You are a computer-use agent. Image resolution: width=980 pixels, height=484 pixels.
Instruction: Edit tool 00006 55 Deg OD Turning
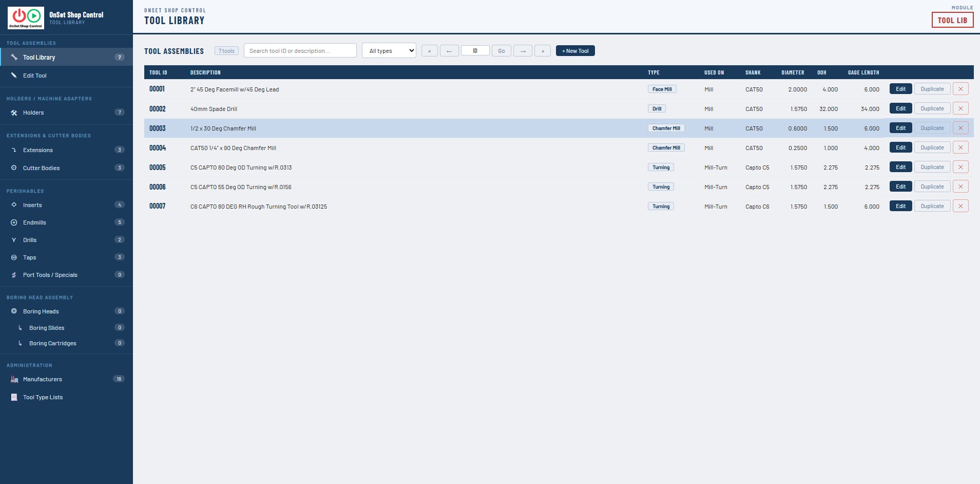900,187
